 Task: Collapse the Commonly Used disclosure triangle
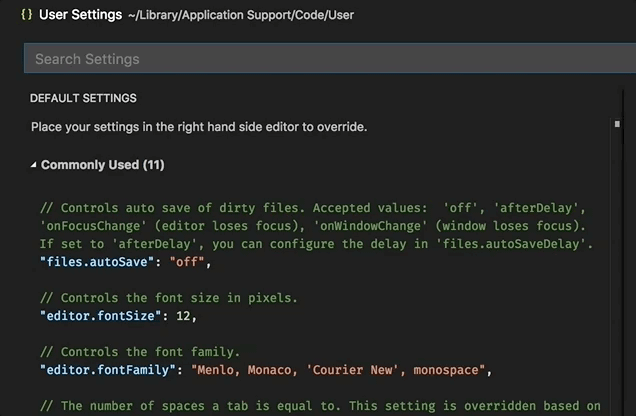point(33,165)
